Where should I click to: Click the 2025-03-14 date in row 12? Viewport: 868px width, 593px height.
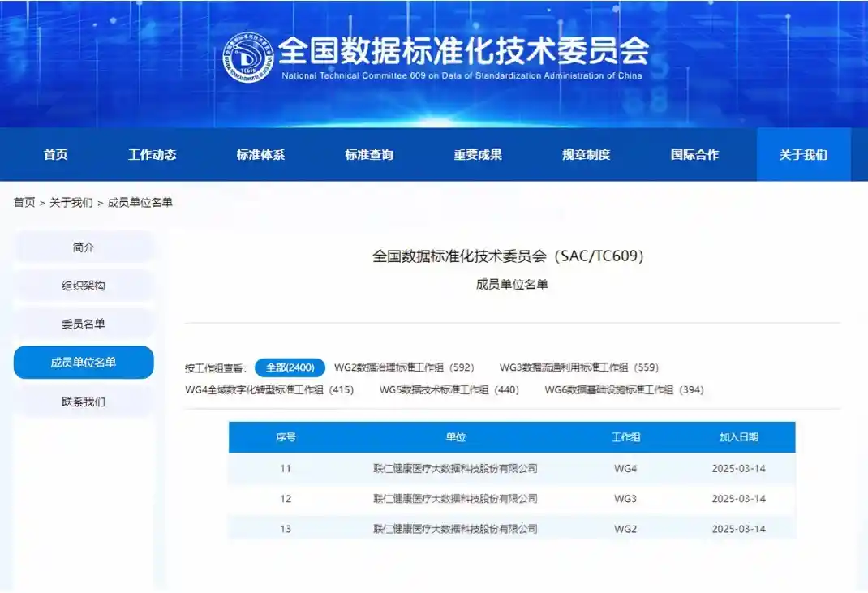click(738, 499)
